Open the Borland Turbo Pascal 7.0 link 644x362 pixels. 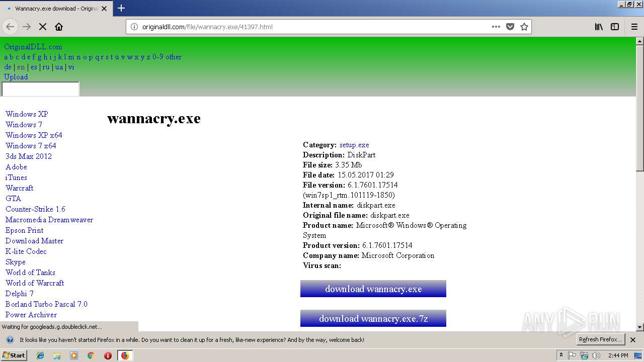coord(46,304)
